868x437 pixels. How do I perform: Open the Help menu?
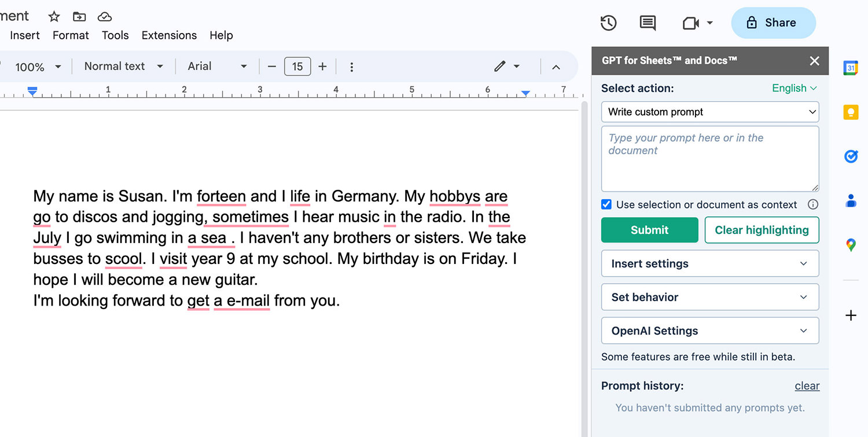pyautogui.click(x=221, y=35)
